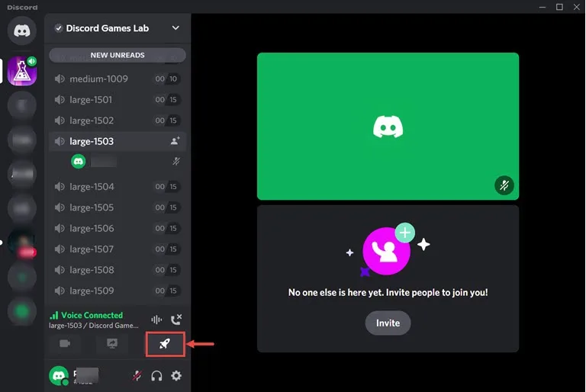This screenshot has height=392, width=586.
Task: Join the large-1501 voice channel
Action: click(118, 100)
